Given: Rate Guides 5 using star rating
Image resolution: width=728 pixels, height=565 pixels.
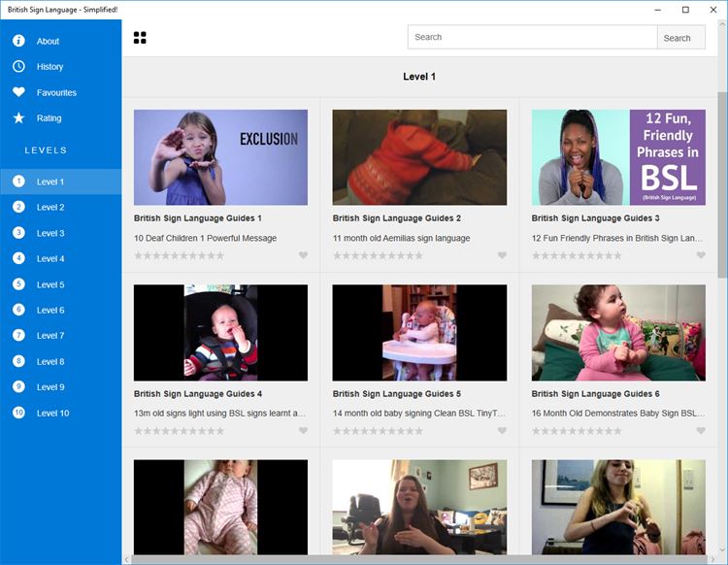Looking at the screenshot, I should [x=378, y=431].
